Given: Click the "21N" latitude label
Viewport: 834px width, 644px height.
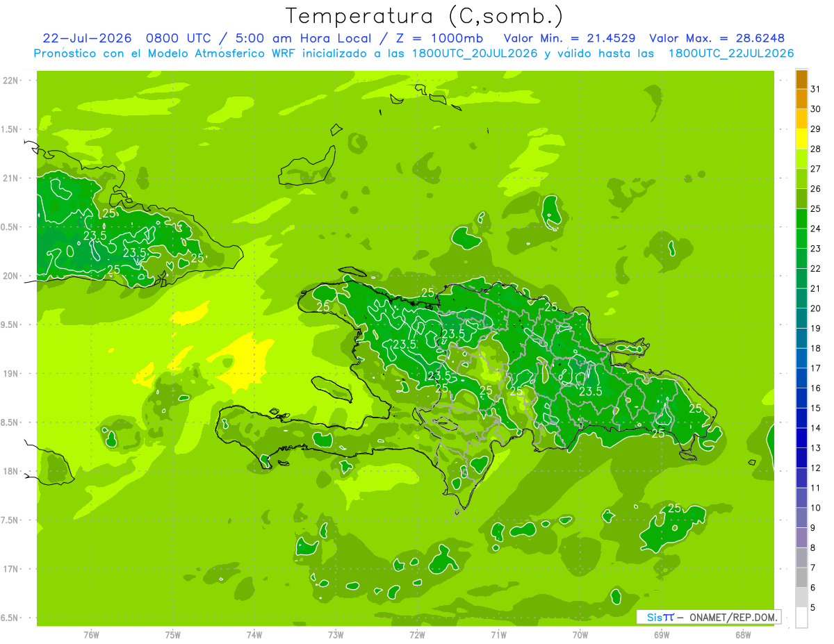Looking at the screenshot, I should (x=10, y=179).
